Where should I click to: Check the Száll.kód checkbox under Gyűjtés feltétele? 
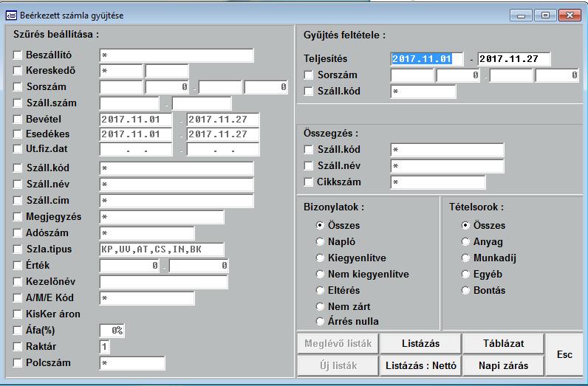(309, 91)
